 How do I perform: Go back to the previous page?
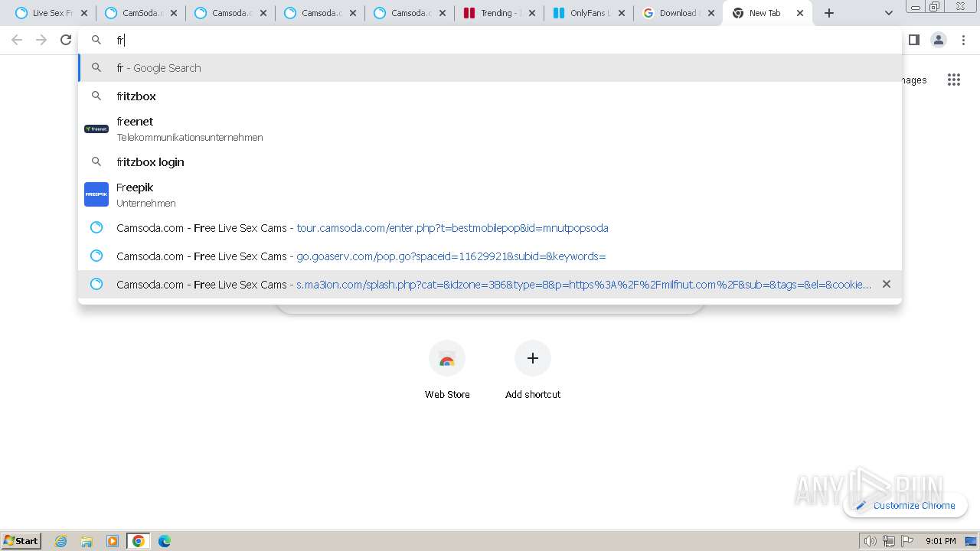(x=17, y=40)
